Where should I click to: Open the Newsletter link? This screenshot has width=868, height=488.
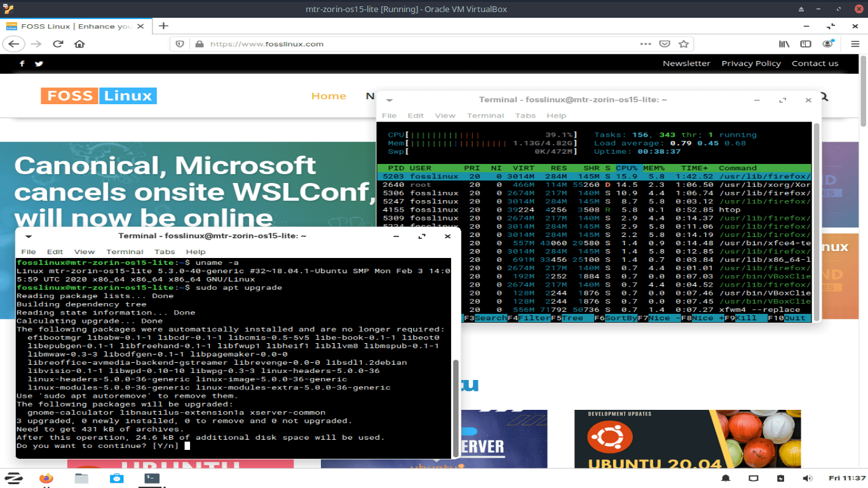686,64
